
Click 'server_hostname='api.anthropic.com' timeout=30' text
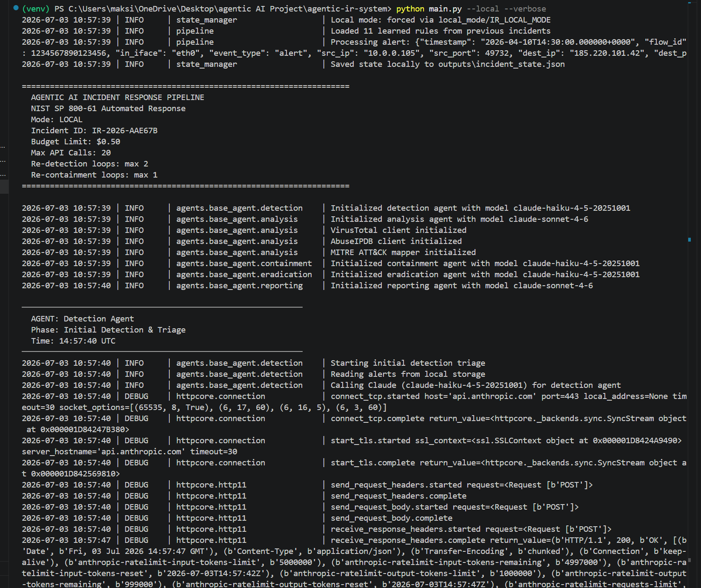coord(129,452)
